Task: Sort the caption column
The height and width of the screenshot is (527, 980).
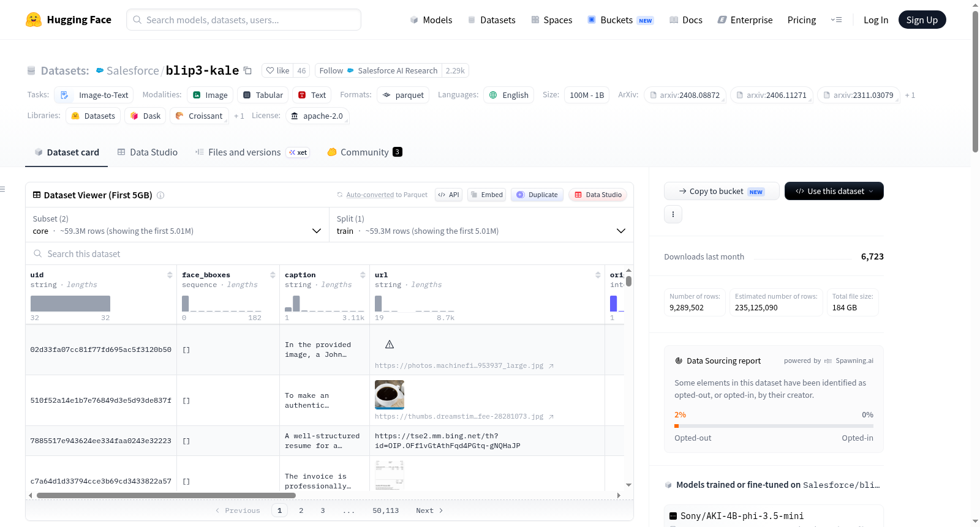Action: (x=363, y=275)
